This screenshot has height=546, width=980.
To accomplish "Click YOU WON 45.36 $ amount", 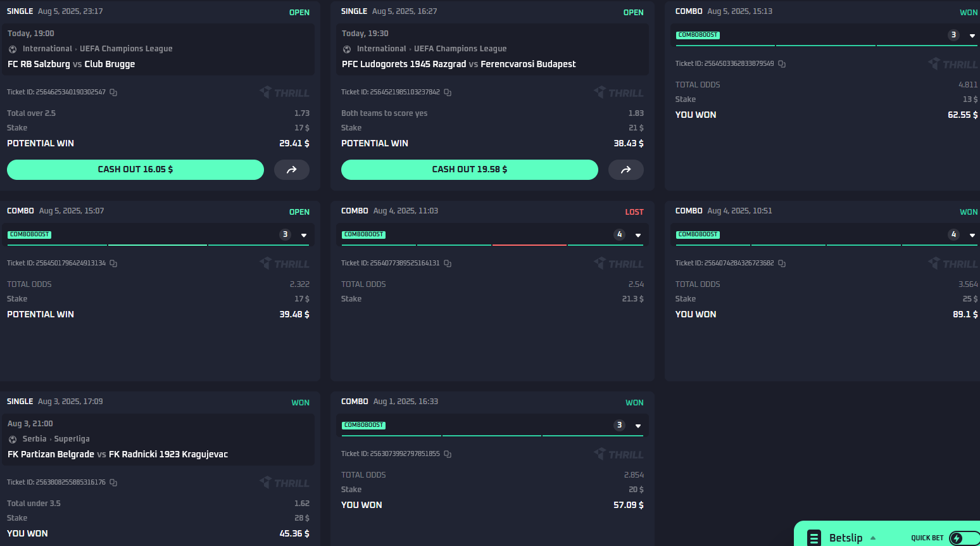I will [294, 534].
